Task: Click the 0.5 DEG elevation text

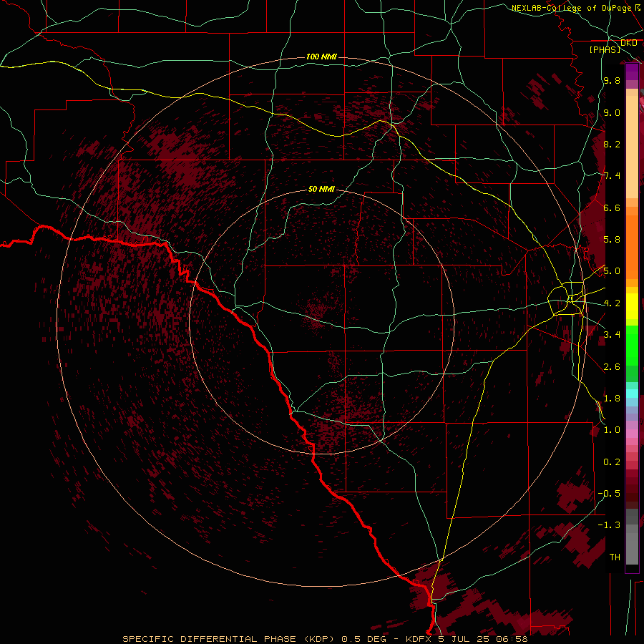Action: [364, 639]
